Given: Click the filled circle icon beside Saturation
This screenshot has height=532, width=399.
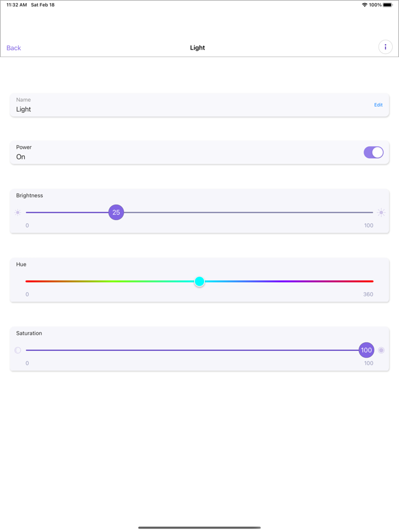Looking at the screenshot, I should (x=381, y=350).
